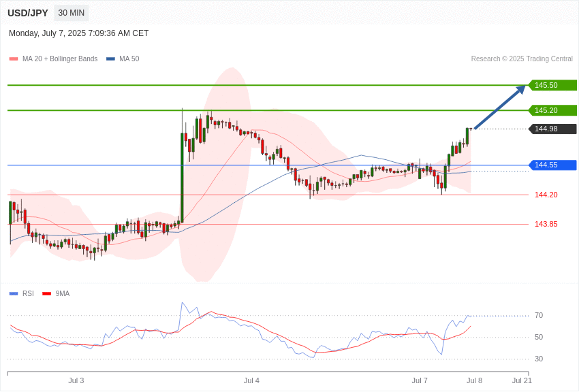This screenshot has height=392, width=579.
Task: Click the dark blue MA 50 legend swatch
Action: 110,59
